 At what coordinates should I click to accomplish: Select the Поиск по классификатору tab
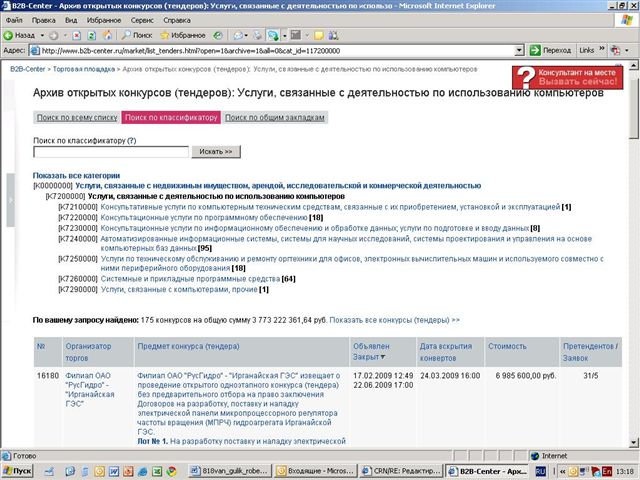[x=171, y=118]
